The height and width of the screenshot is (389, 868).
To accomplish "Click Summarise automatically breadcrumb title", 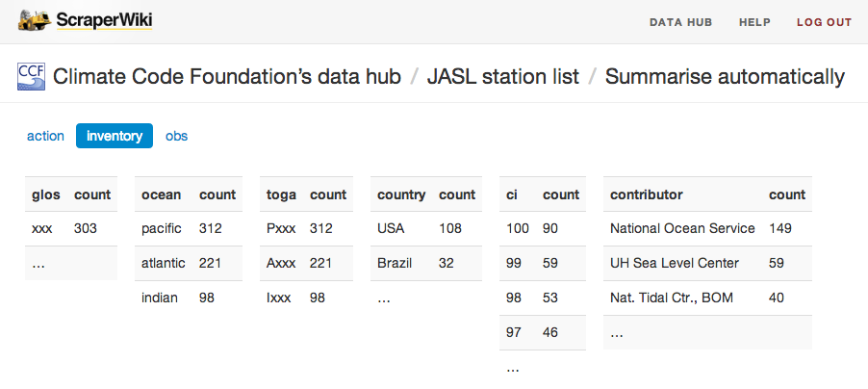I will click(x=726, y=76).
